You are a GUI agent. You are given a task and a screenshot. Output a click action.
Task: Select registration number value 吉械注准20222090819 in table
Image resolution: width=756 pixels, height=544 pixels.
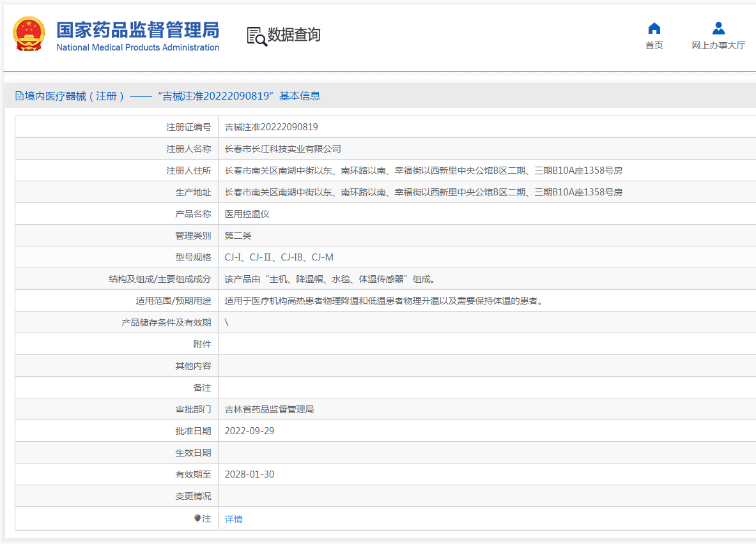pyautogui.click(x=271, y=127)
